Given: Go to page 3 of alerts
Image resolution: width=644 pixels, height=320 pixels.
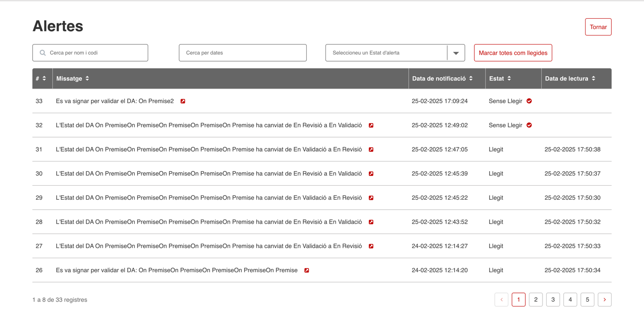Looking at the screenshot, I should pyautogui.click(x=553, y=299).
